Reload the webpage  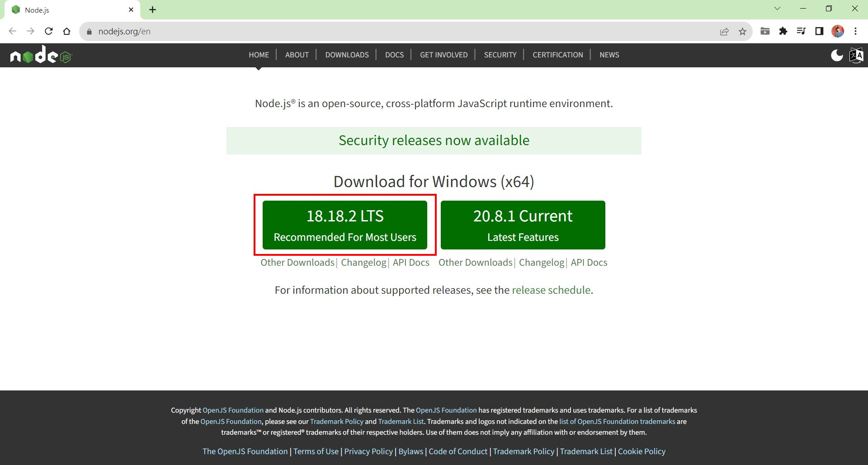pos(48,31)
